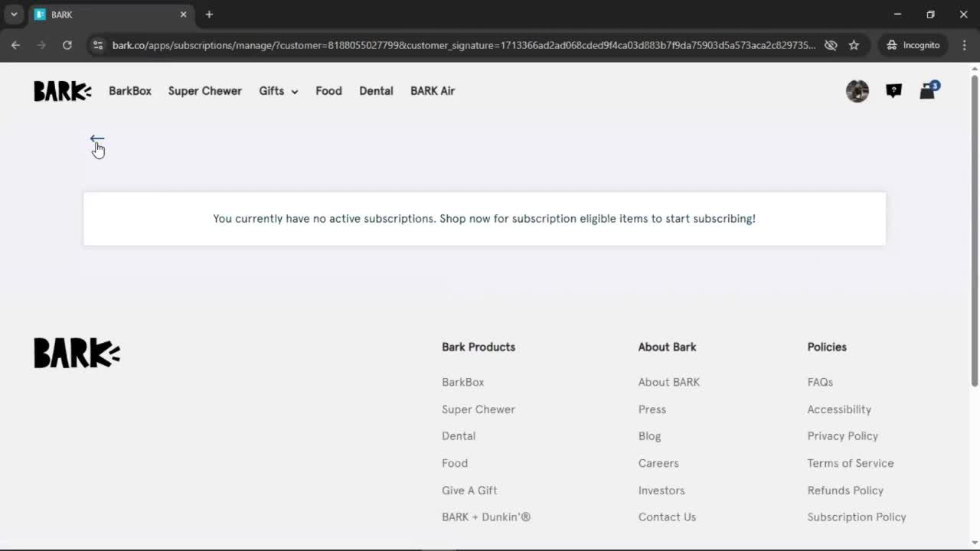
Task: Expand the Gifts dropdown menu
Action: [279, 91]
